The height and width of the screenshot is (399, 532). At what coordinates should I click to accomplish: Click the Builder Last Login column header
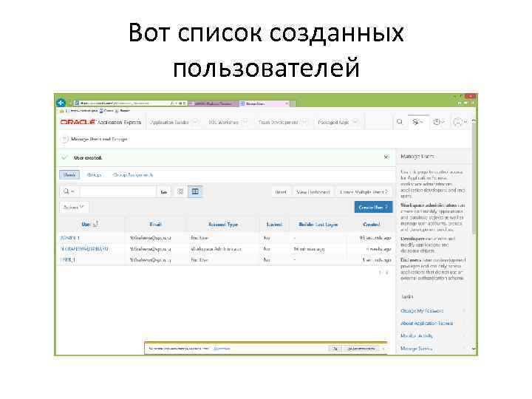[318, 225]
